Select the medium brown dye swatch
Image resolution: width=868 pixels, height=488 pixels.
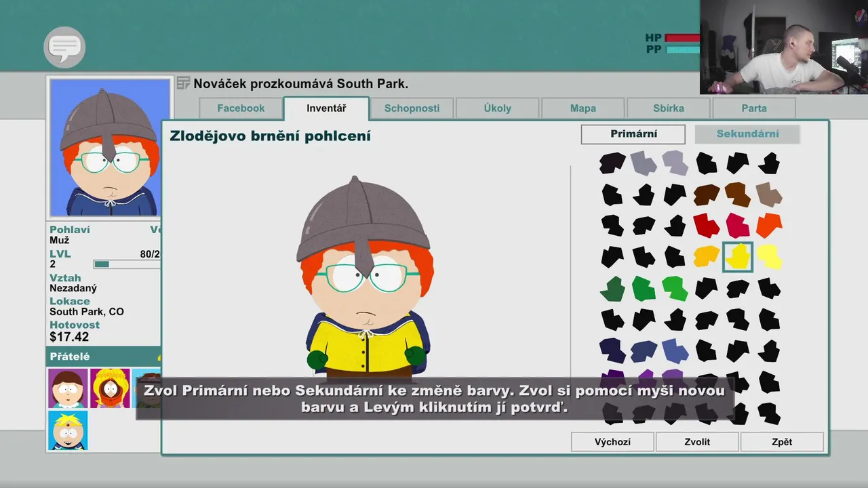point(738,195)
